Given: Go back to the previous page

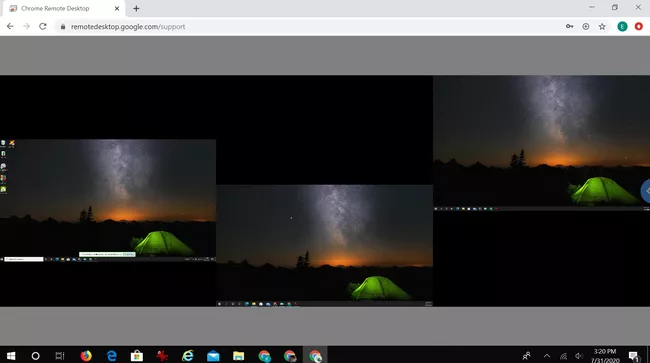Looking at the screenshot, I should (x=10, y=27).
